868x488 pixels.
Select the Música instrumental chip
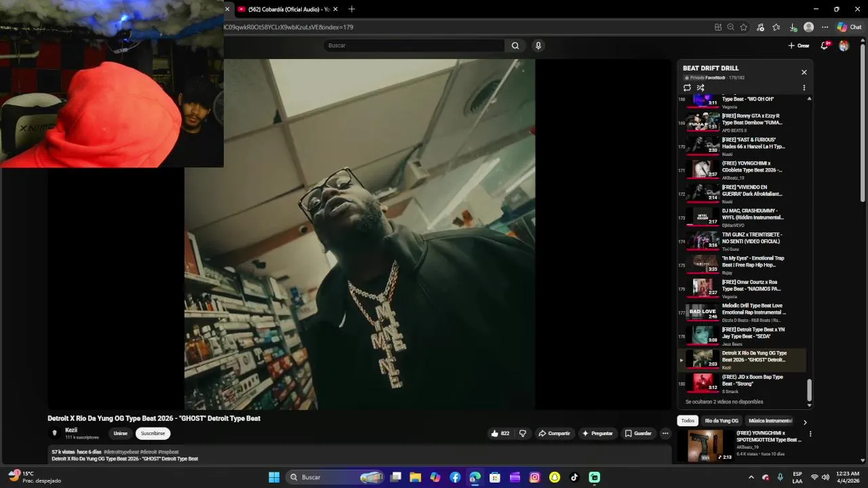(x=770, y=421)
